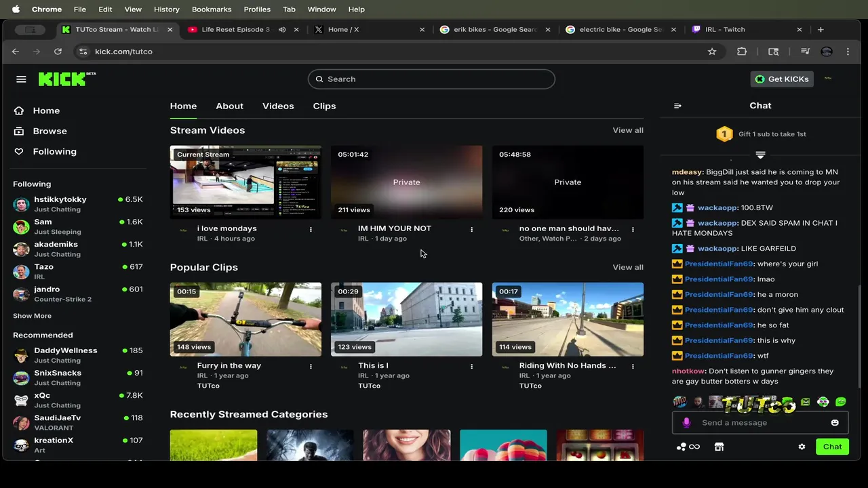Switch to the IRL - Twitch browser tab
This screenshot has width=868, height=488.
[x=747, y=30]
